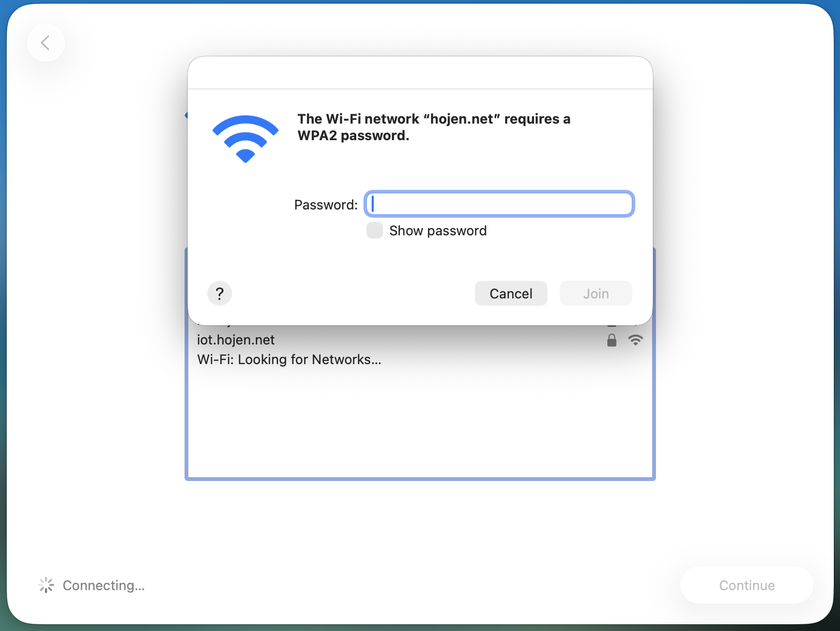Click the Wi-Fi signal icon for iot.hojen.net

coord(635,340)
